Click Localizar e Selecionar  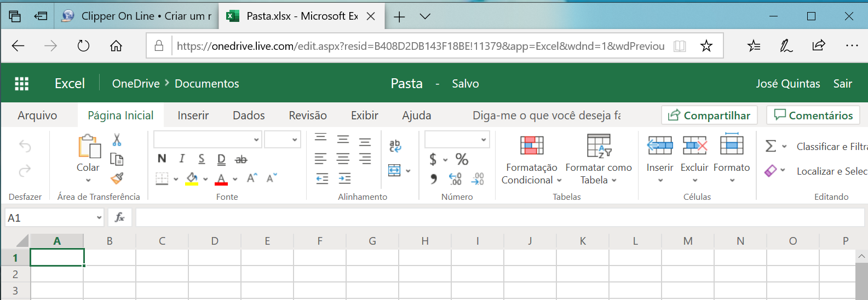(832, 171)
